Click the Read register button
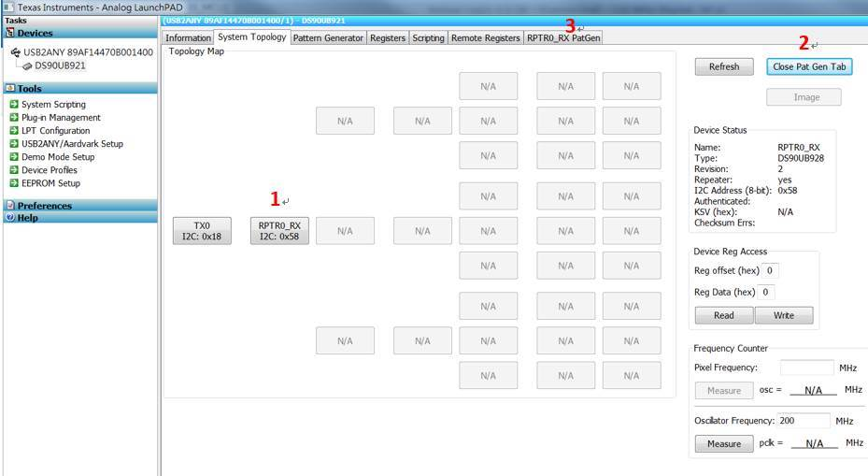The image size is (868, 476). click(723, 315)
